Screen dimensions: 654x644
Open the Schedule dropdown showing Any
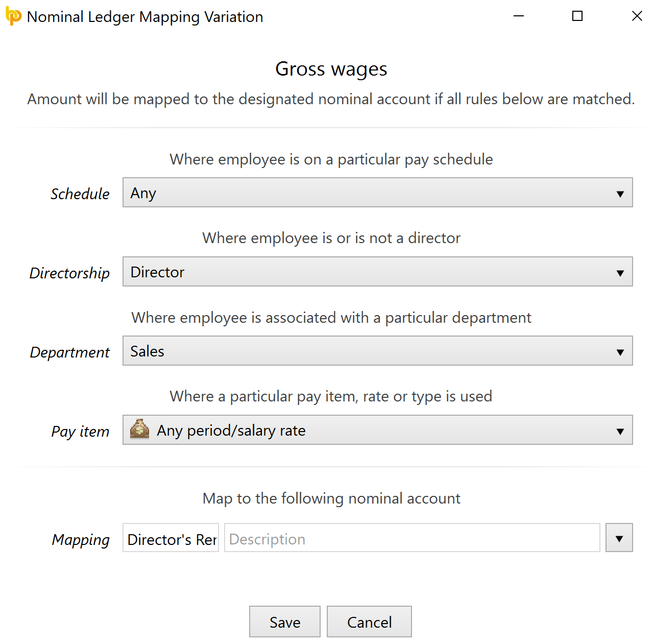377,193
